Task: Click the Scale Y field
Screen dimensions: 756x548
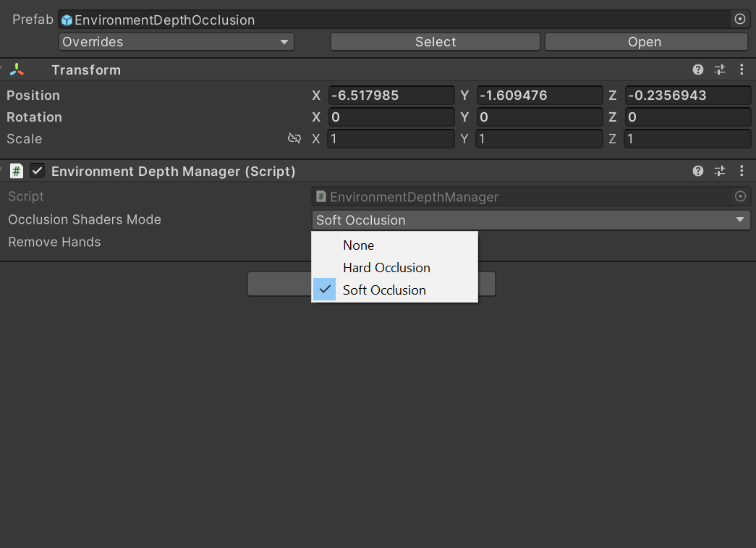Action: click(x=540, y=139)
